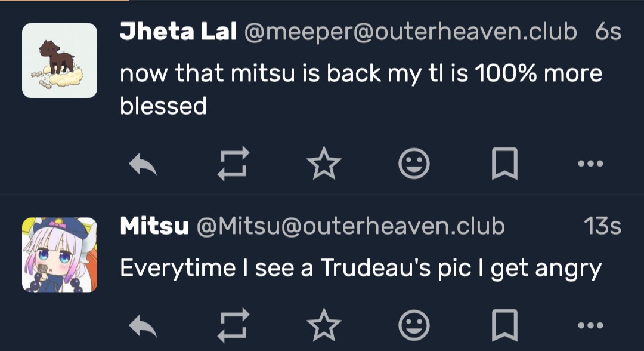Open the 6s timestamp on Jheta's post
The width and height of the screenshot is (644, 351).
point(608,32)
